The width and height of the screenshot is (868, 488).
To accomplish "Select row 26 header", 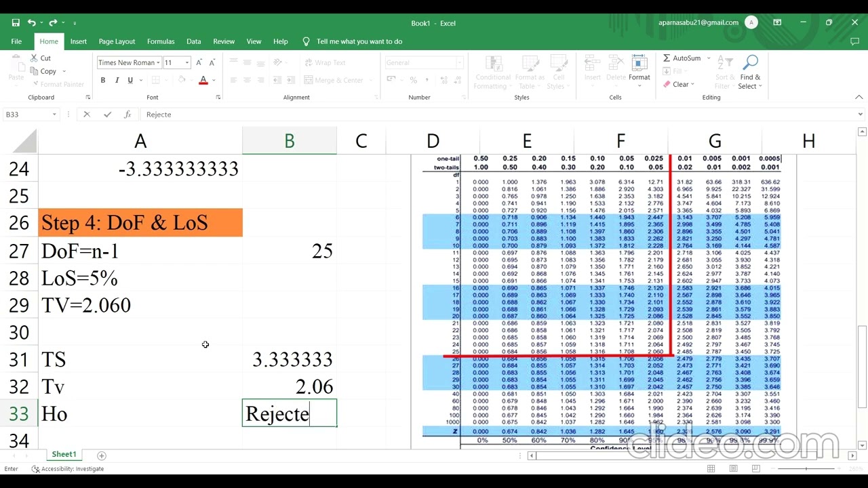I will tap(19, 223).
